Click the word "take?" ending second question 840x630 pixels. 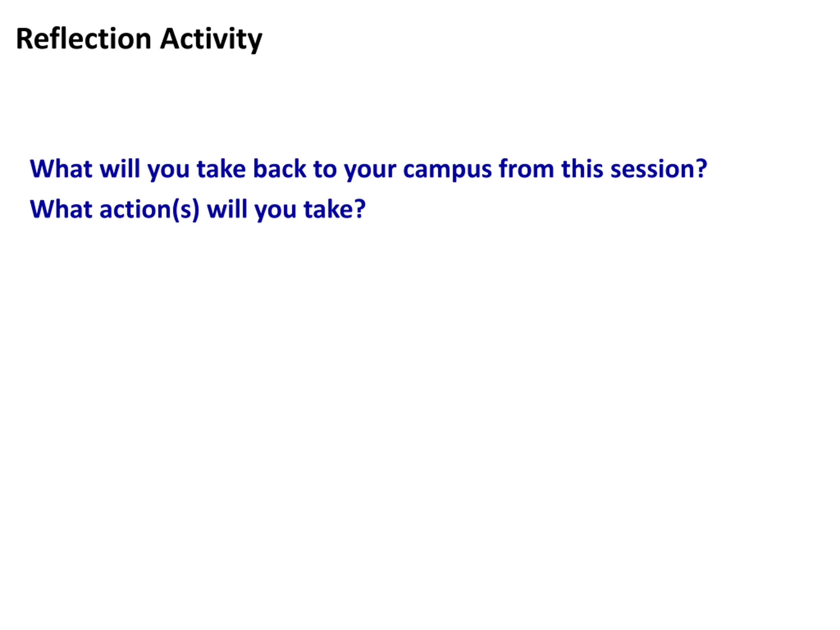point(334,209)
